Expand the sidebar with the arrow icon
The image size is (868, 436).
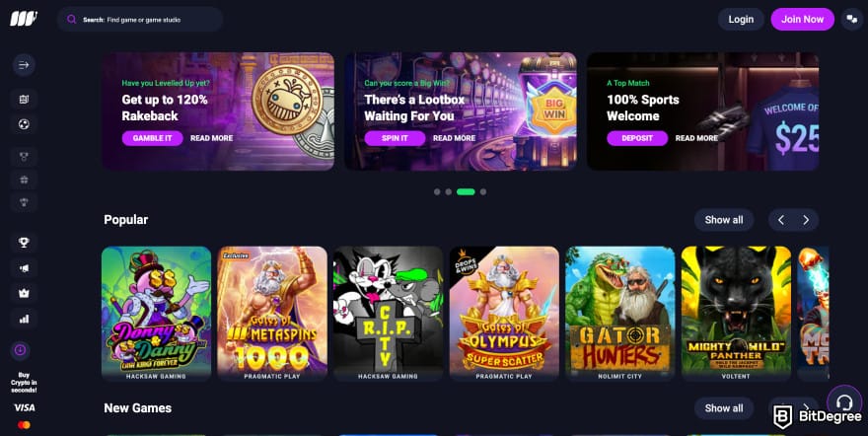(x=24, y=65)
